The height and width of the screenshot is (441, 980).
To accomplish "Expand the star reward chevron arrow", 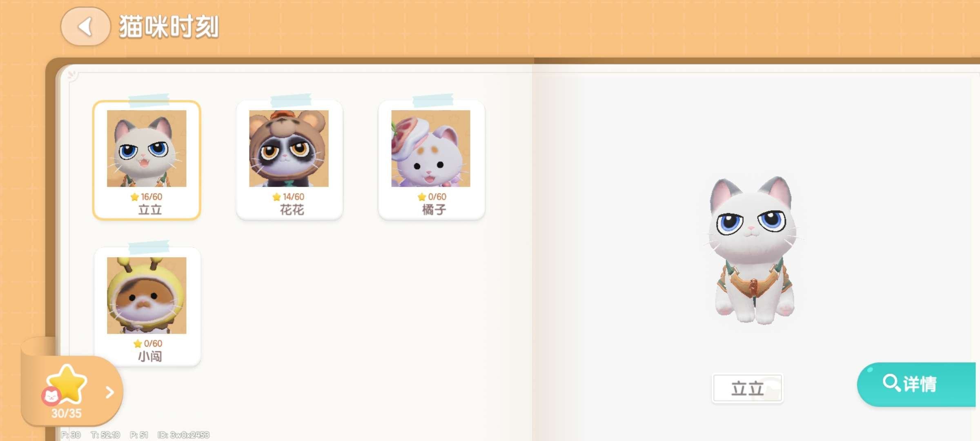I will (109, 392).
